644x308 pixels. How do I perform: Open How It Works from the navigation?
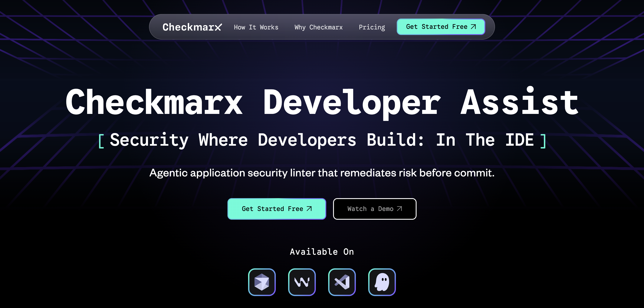(256, 27)
